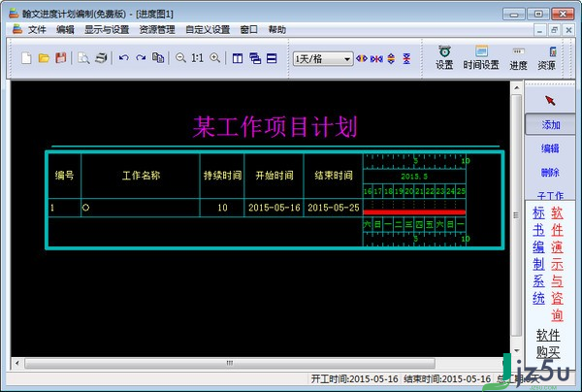This screenshot has width=582, height=392.
Task: Open the 文件 menu
Action: [x=37, y=30]
